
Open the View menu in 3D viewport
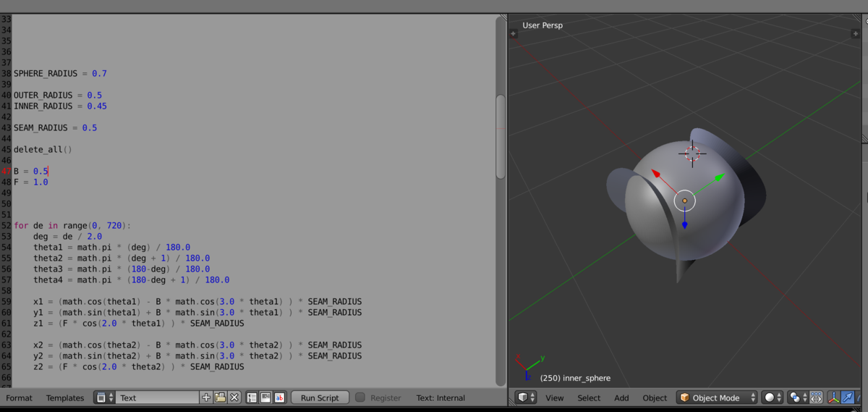[x=555, y=398]
